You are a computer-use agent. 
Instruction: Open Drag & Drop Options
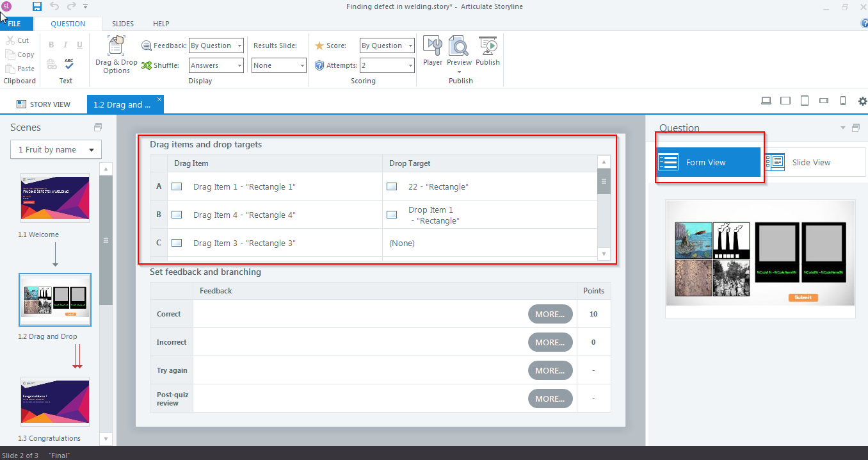116,55
